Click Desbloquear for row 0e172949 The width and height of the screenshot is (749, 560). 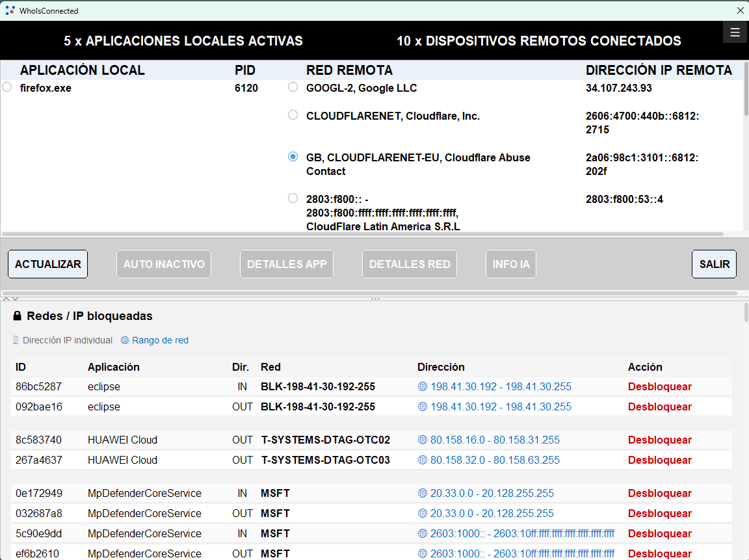point(660,493)
